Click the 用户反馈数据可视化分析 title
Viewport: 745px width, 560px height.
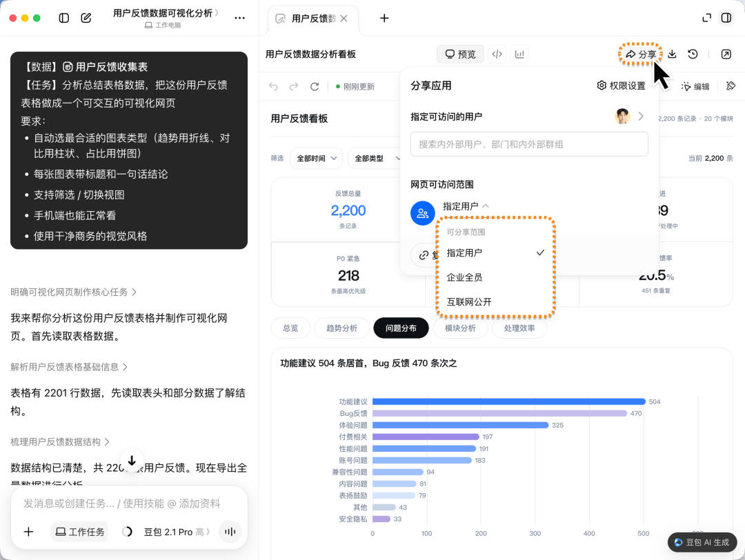(163, 13)
